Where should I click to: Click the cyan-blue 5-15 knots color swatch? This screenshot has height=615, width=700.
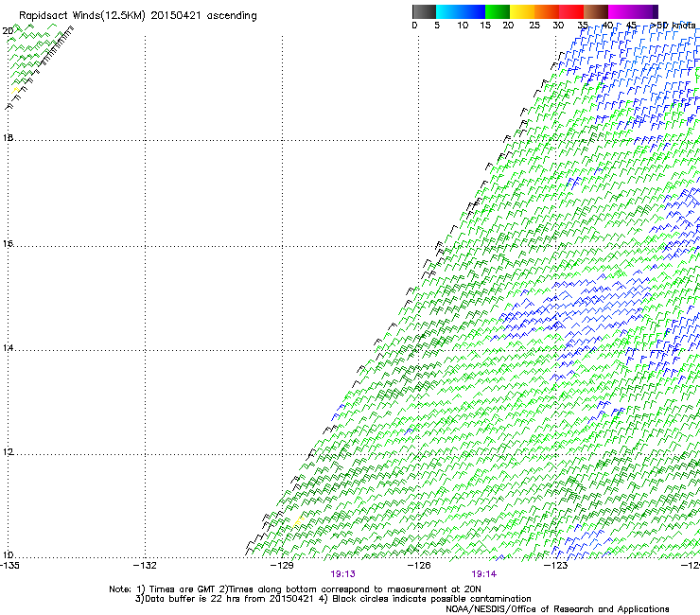461,11
